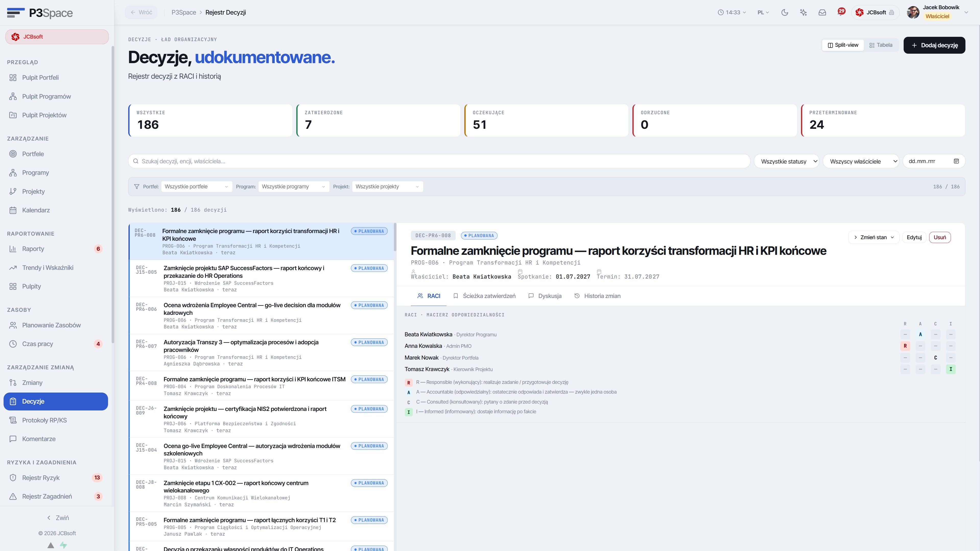980x551 pixels.
Task: Click the Raporty chart icon in sidebar
Action: [13, 249]
